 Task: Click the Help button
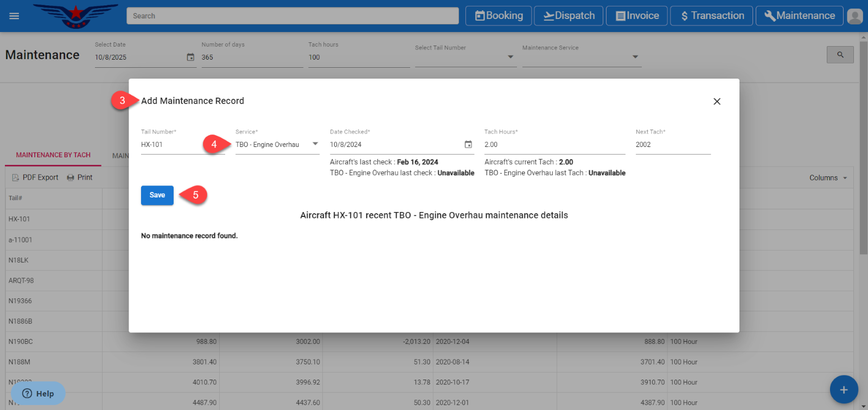tap(38, 394)
